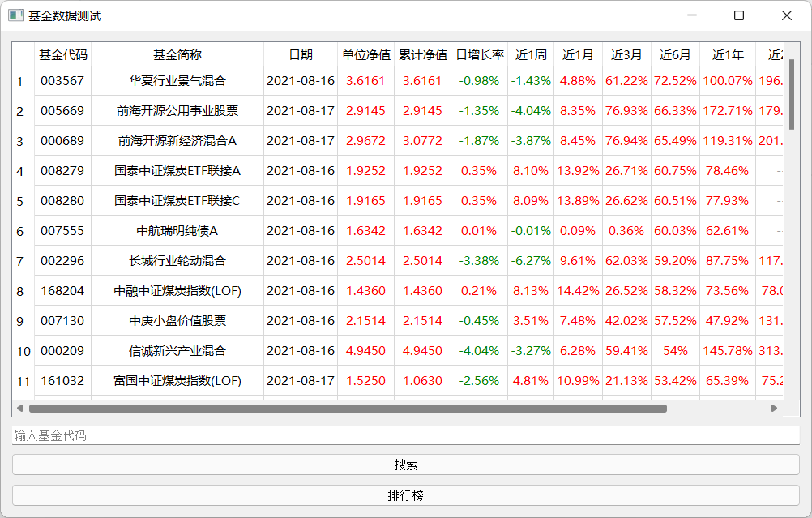Select the 近1周 column header
This screenshot has height=518, width=812.
[531, 55]
